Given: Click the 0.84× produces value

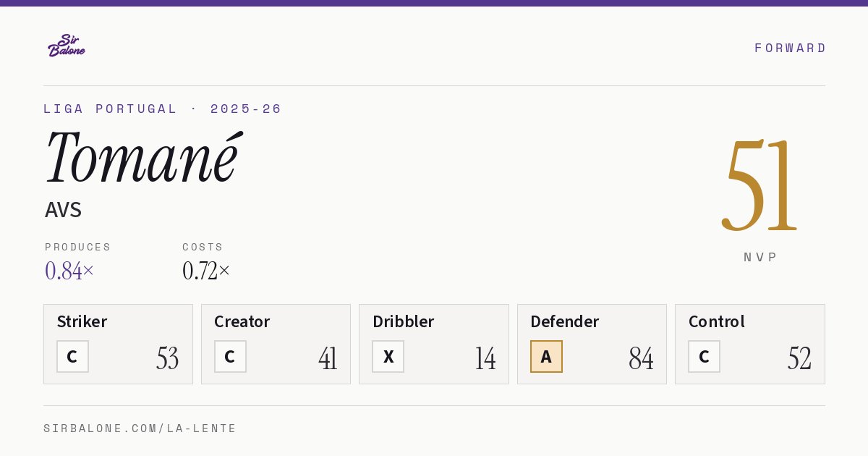Looking at the screenshot, I should coord(69,271).
